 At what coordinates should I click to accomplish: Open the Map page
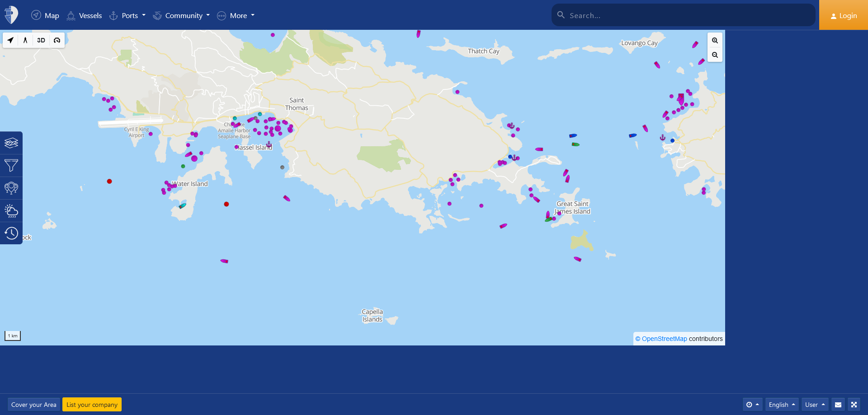[x=45, y=15]
